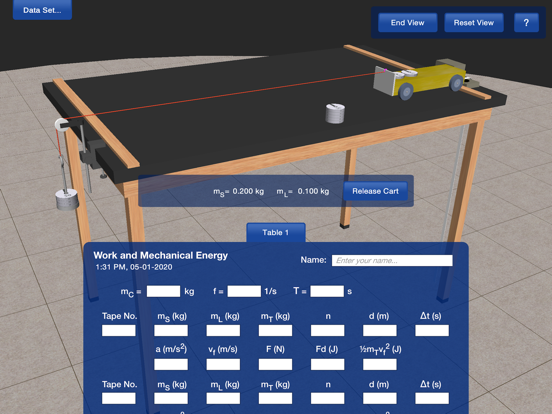Switch to End View
552x414 pixels.
(x=408, y=23)
